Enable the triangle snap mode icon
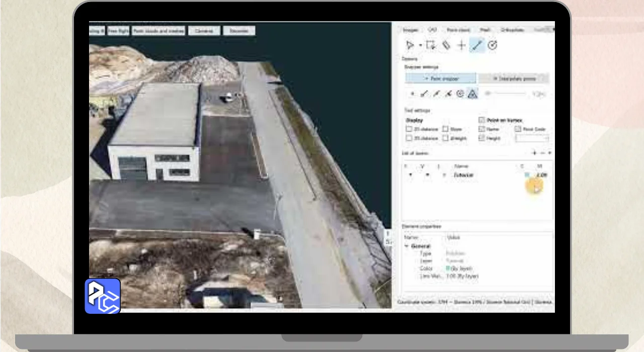 pyautogui.click(x=472, y=94)
